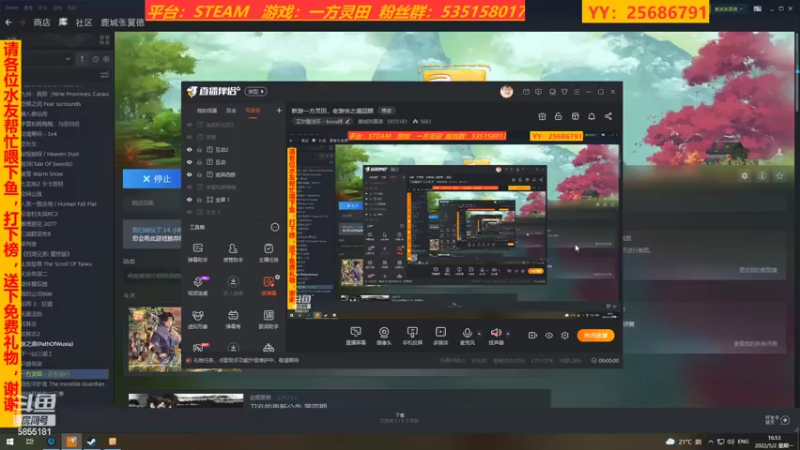Mute the speaker (扬声器) icon
Screen dimensions: 800x450
(496, 336)
